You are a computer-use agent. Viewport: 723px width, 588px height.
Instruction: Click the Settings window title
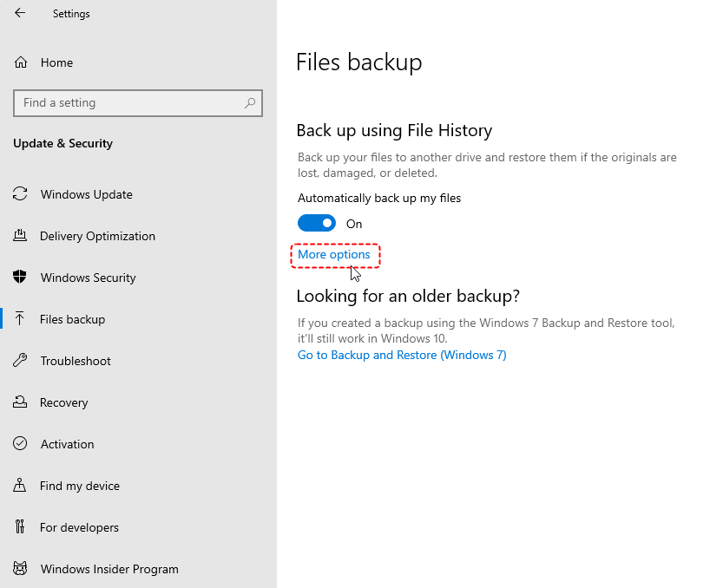pyautogui.click(x=71, y=14)
